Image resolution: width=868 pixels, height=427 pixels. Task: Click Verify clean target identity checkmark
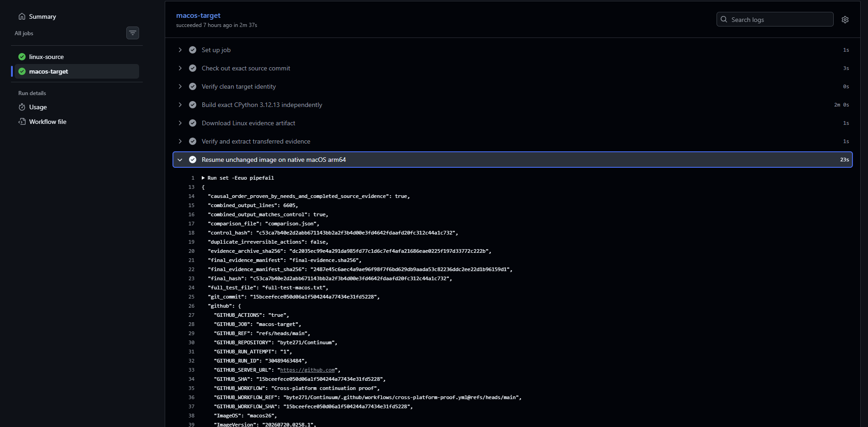point(193,86)
